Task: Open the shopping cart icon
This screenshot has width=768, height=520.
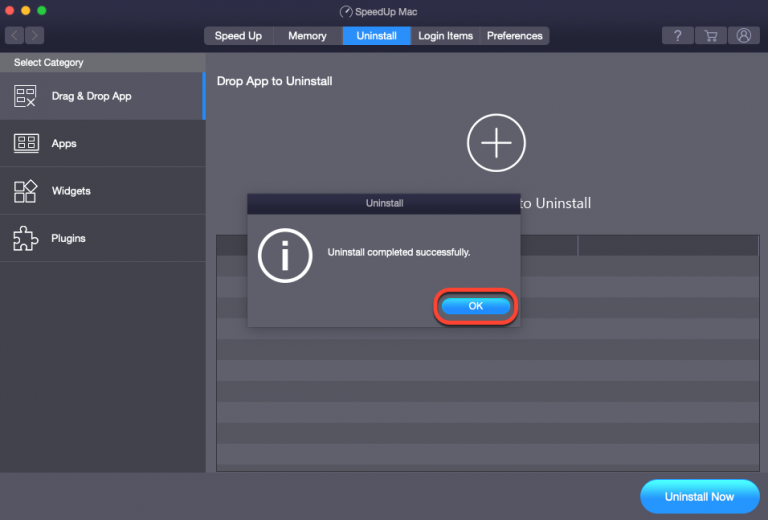Action: pos(711,36)
